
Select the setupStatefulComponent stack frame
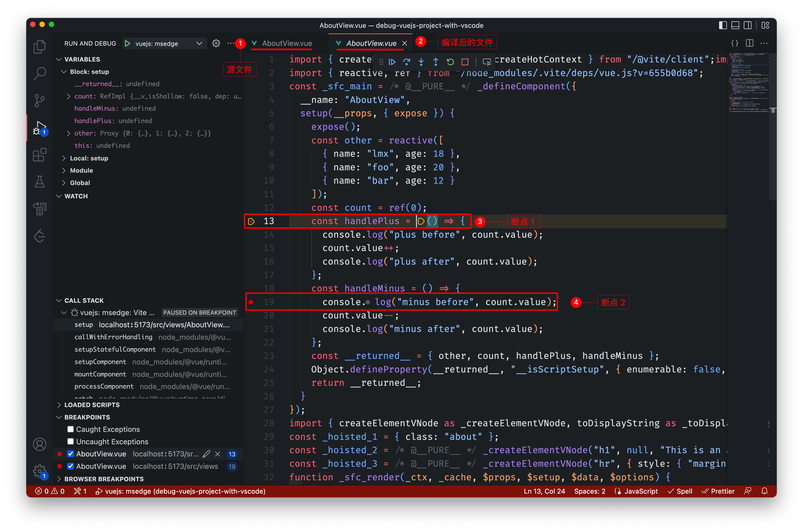(148, 350)
